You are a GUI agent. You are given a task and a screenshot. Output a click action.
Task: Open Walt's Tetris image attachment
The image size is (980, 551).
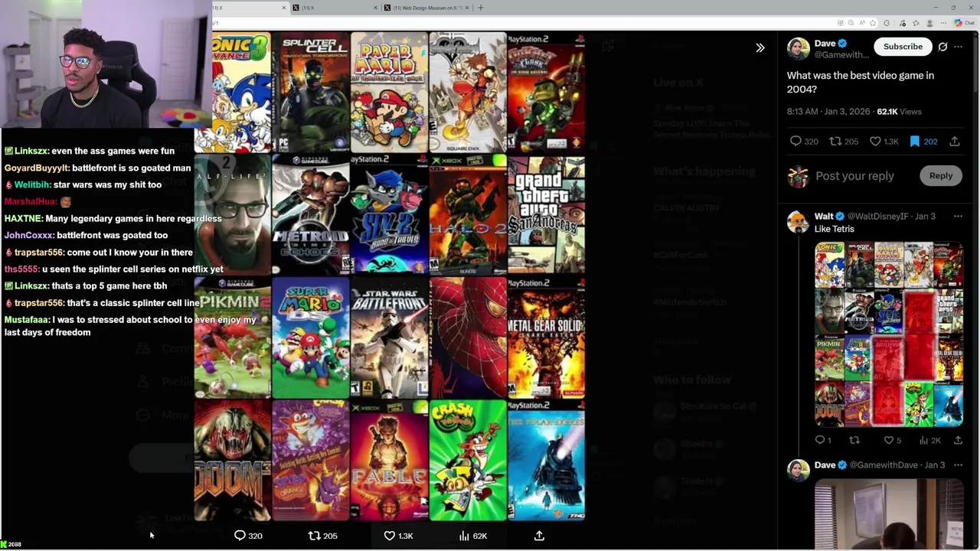[889, 334]
